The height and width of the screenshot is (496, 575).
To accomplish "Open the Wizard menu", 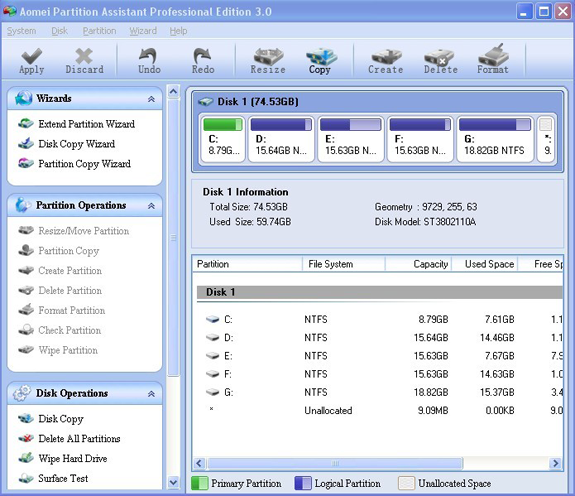I will [143, 31].
